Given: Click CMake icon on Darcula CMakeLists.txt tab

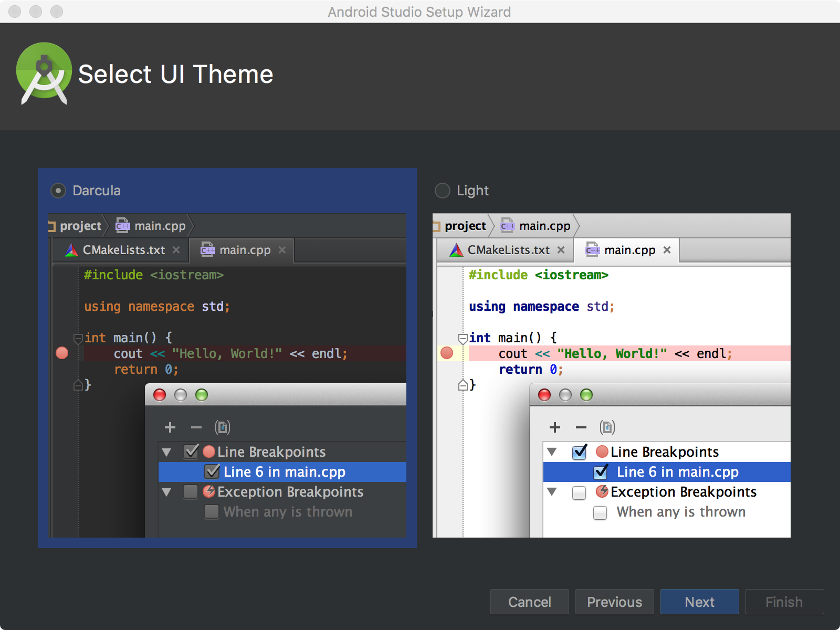Looking at the screenshot, I should click(x=71, y=250).
